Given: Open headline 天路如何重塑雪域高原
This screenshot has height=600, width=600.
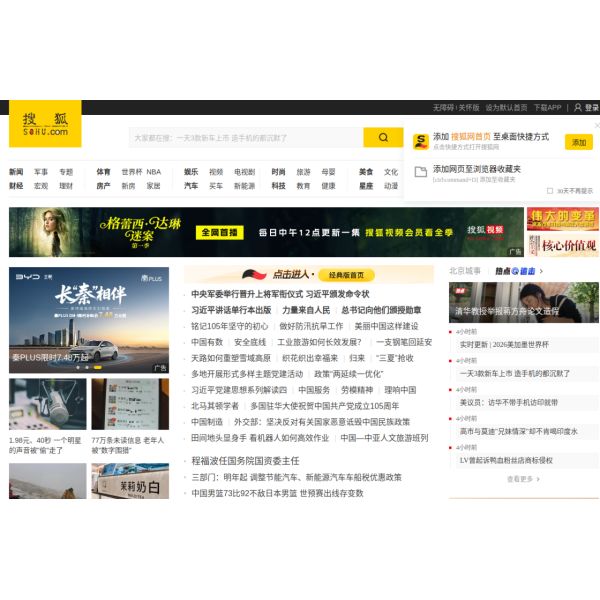Looking at the screenshot, I should [231, 358].
